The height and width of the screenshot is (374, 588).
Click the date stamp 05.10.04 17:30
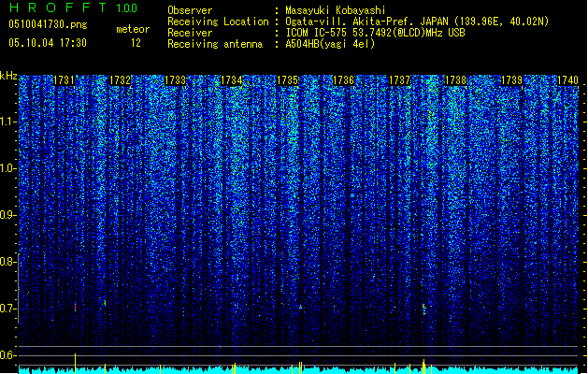[48, 43]
